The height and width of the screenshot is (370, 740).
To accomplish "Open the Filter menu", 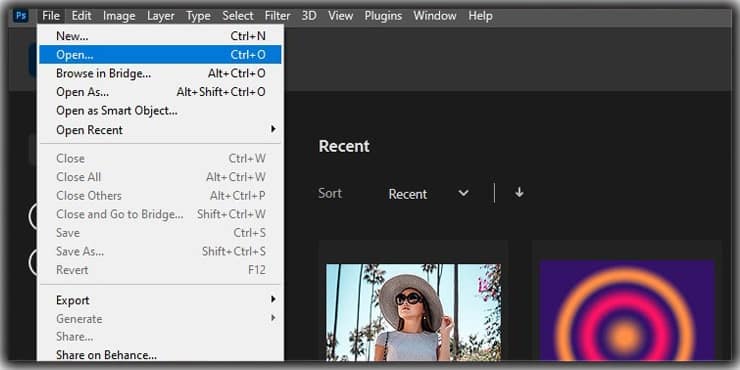I will click(x=278, y=16).
